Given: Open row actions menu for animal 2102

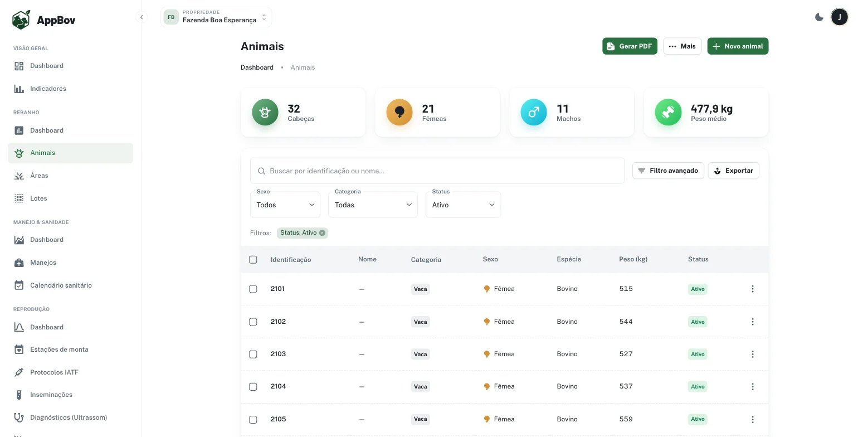Looking at the screenshot, I should (753, 322).
